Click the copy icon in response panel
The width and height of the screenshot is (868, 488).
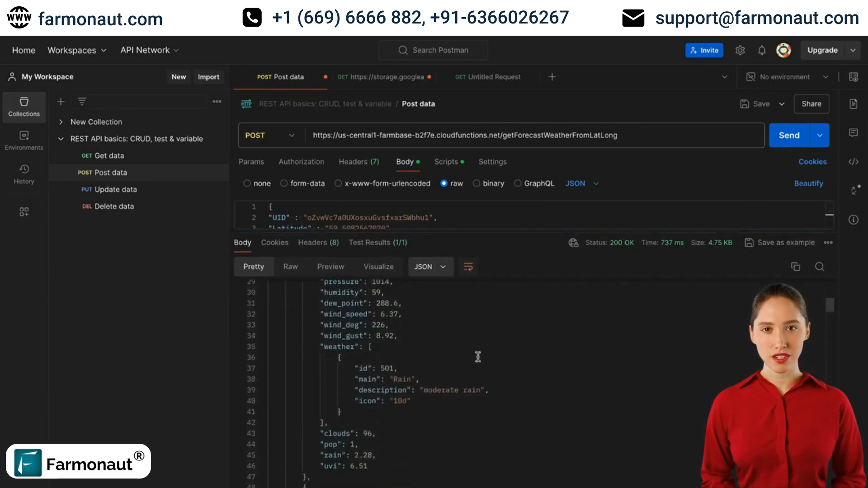(x=797, y=266)
